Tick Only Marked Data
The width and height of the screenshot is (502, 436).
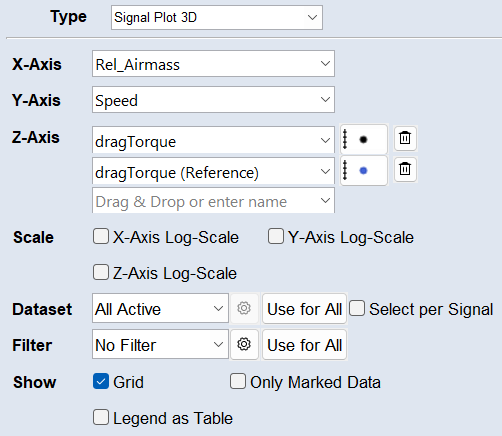(238, 381)
